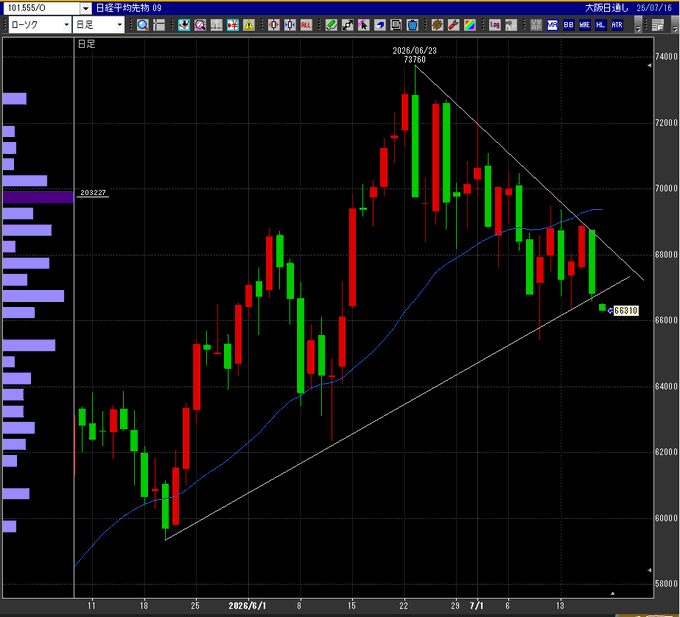The width and height of the screenshot is (680, 617).
Task: Select the pointer with pink line tool
Action: click(x=363, y=25)
